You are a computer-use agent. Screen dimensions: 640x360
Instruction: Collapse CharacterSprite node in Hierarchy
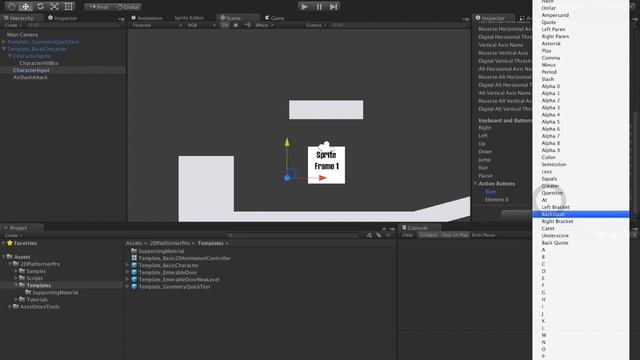tap(10, 56)
